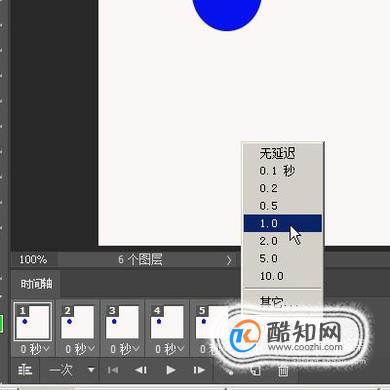Screen dimensions: 390x390
Task: Click the 100% zoom level field
Action: point(33,260)
